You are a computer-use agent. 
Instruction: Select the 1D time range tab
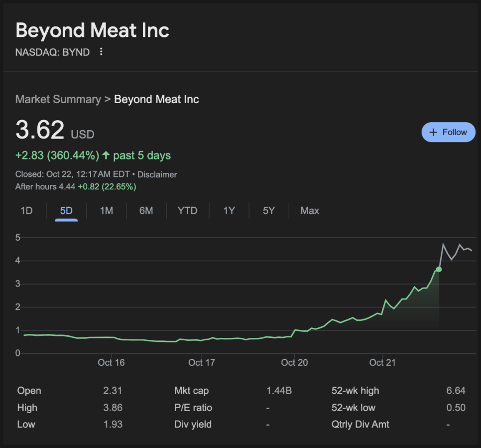pos(26,211)
